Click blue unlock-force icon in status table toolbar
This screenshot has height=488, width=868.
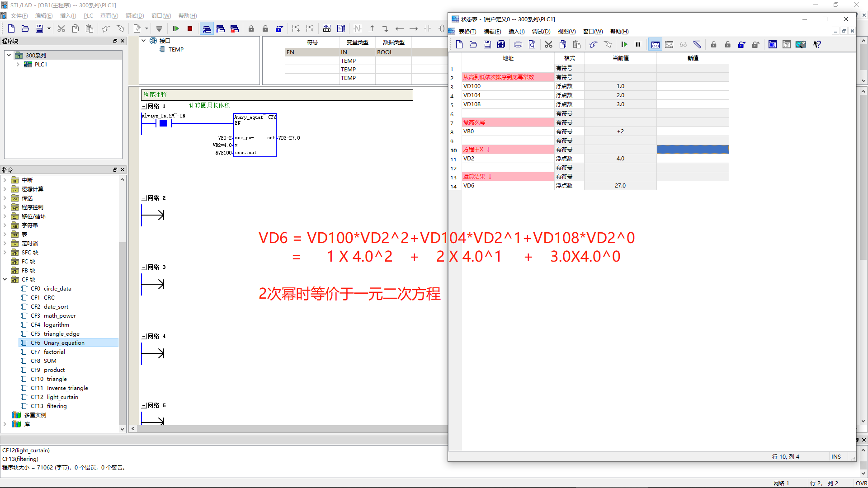741,44
